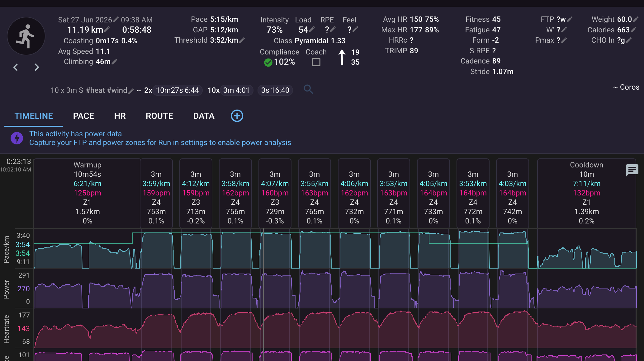Screen dimensions: 644x361
Task: Click the Warmup interval block
Action: (87, 193)
